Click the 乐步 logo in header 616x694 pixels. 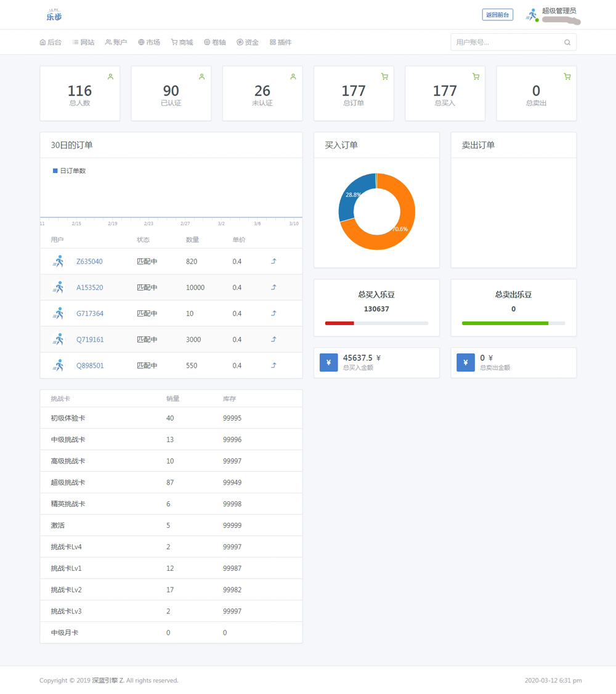tap(54, 15)
